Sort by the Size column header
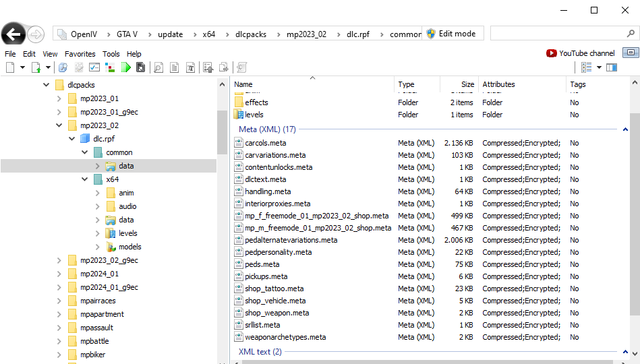640x364 pixels. 459,84
